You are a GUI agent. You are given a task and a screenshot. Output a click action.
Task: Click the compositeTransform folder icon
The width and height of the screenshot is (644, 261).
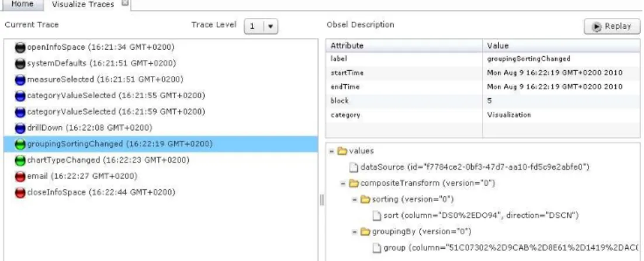[x=354, y=183]
